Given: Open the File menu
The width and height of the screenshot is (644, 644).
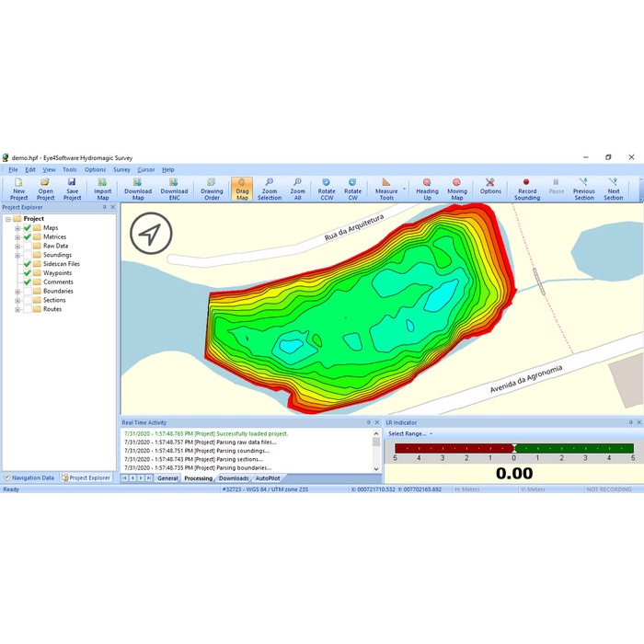Looking at the screenshot, I should 13,169.
